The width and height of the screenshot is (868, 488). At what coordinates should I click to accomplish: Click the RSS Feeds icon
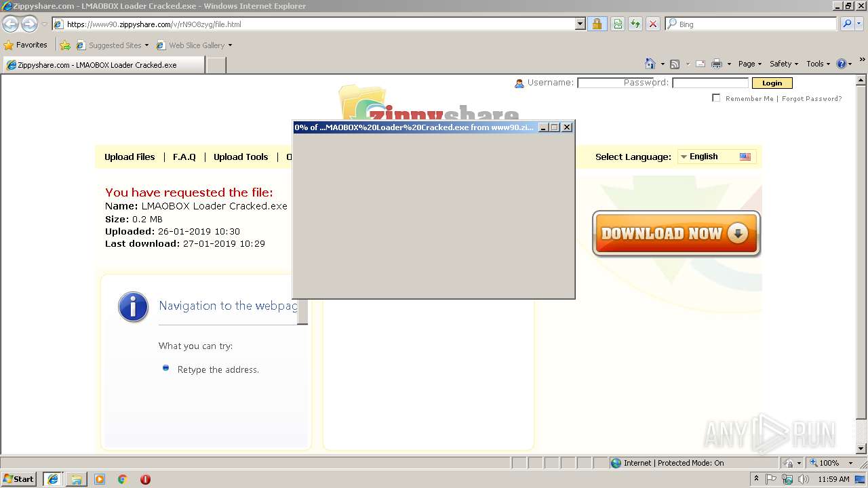click(675, 64)
